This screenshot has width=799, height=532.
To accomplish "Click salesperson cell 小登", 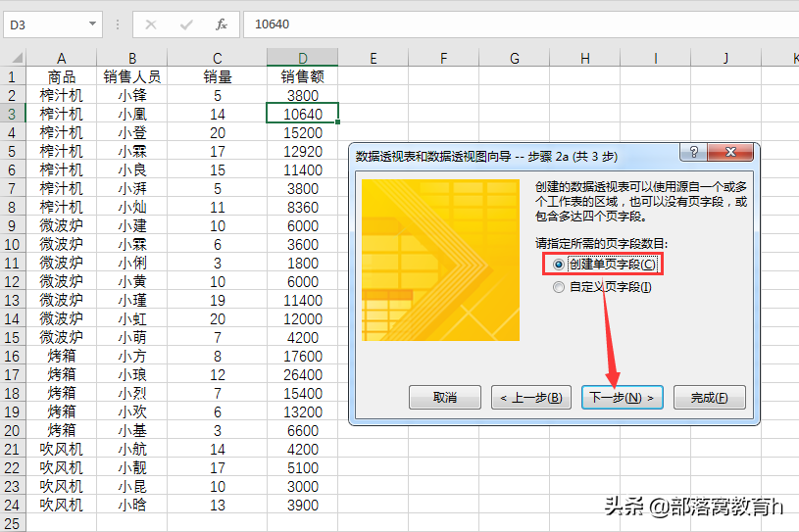I will click(132, 132).
